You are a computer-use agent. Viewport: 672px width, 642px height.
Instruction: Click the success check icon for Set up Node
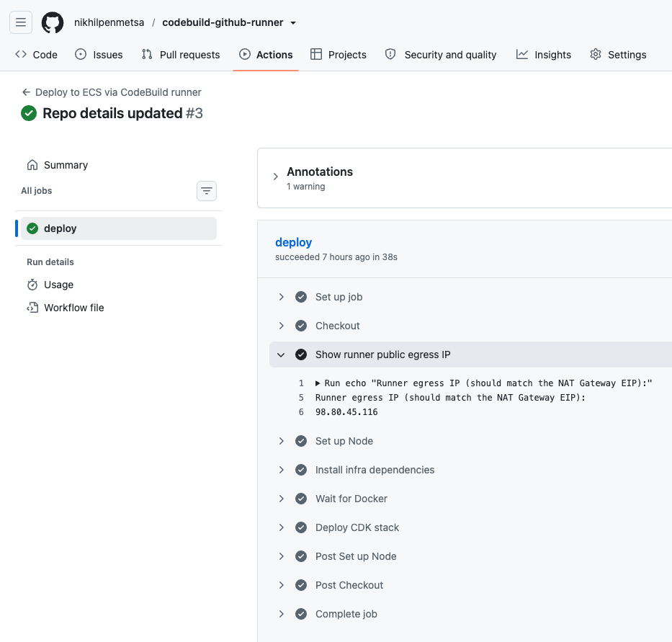click(x=301, y=441)
